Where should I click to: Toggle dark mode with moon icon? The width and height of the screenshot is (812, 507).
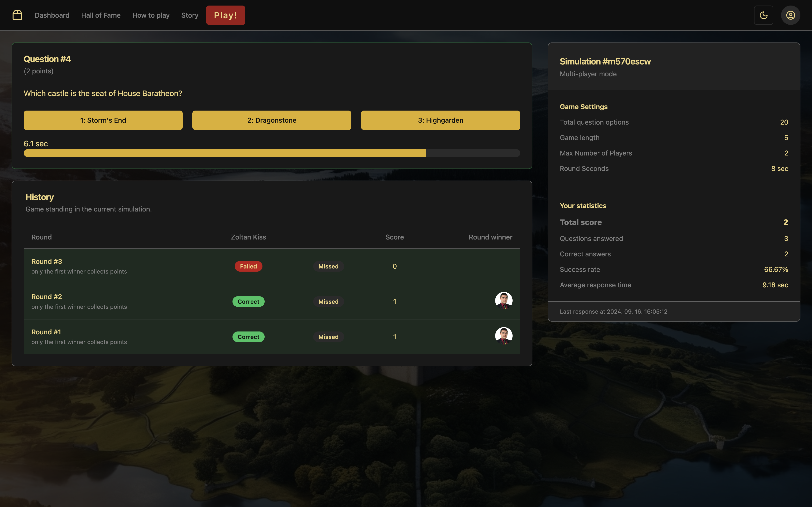pos(763,15)
